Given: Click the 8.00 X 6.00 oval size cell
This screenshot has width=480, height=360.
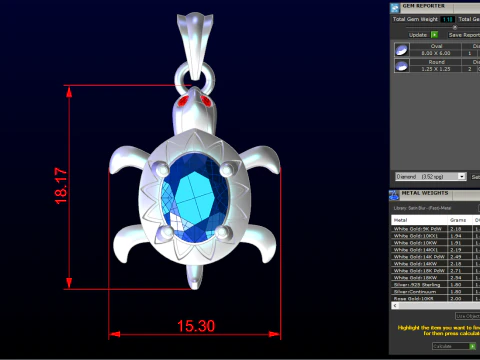Looking at the screenshot, I should [x=436, y=53].
